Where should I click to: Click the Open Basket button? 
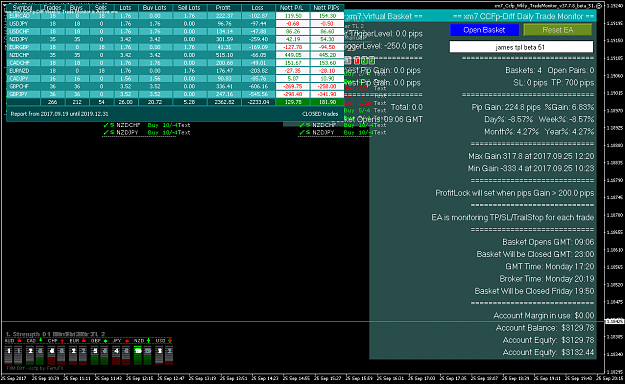coord(484,30)
